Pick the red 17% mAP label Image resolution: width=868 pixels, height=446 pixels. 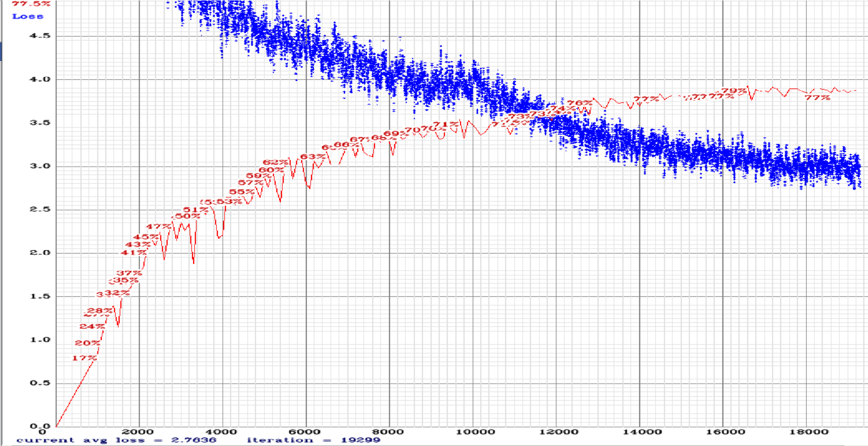85,358
